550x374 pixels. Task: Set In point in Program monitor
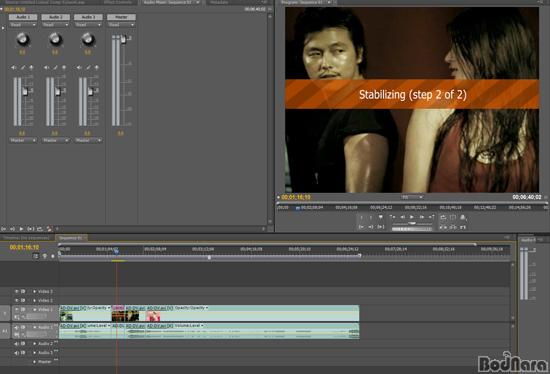tap(362, 218)
